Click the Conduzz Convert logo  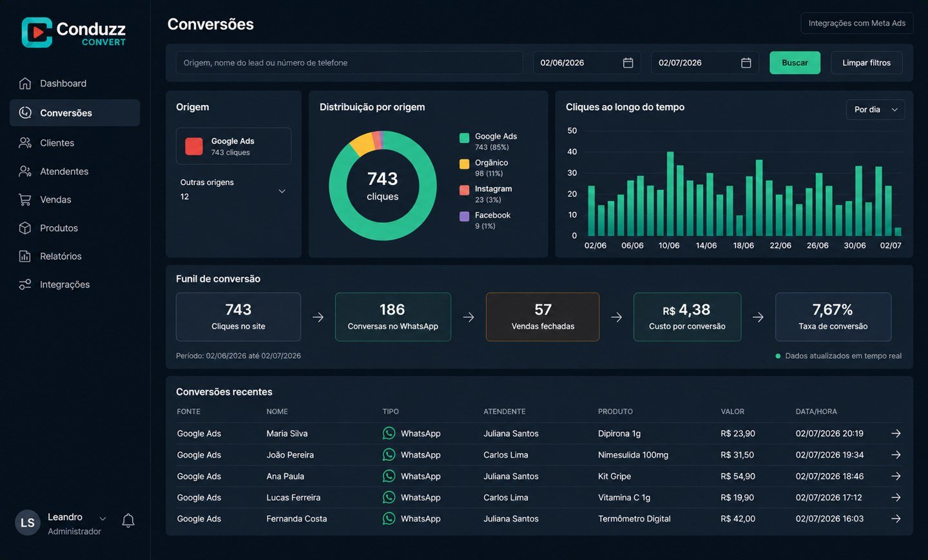click(x=73, y=32)
